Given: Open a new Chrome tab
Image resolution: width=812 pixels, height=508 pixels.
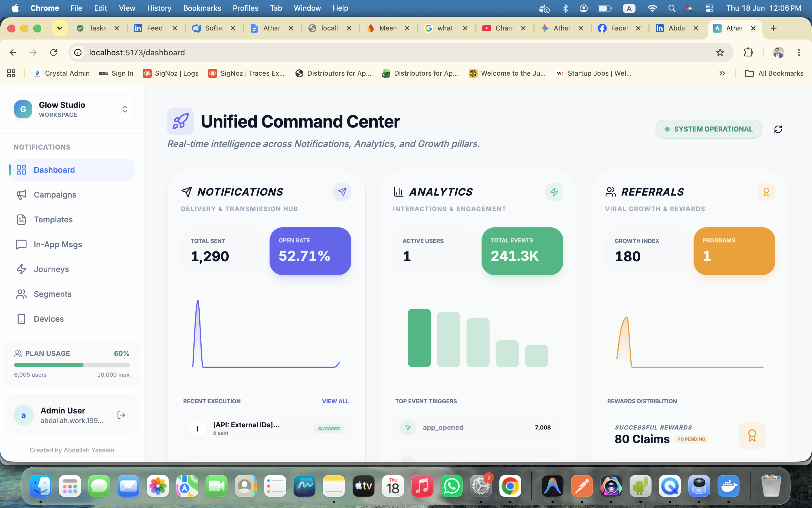Looking at the screenshot, I should [x=774, y=28].
